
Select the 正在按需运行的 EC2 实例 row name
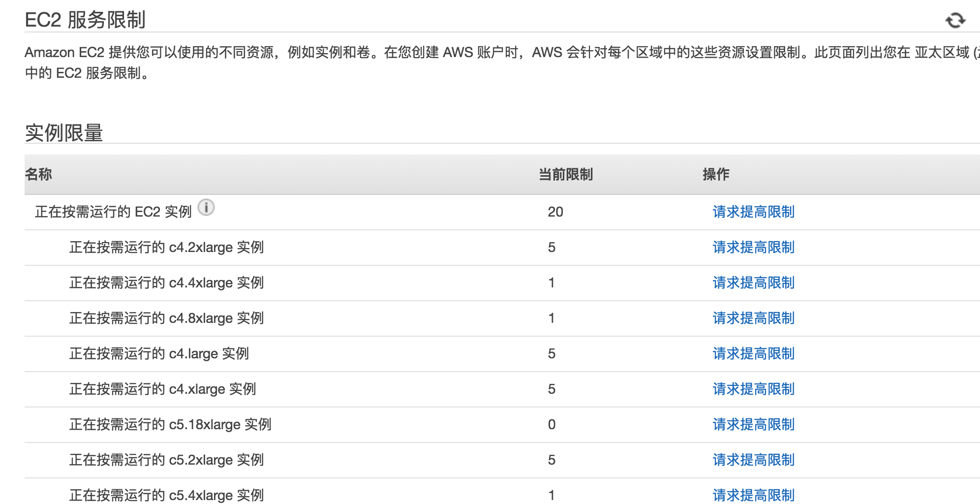[x=113, y=212]
